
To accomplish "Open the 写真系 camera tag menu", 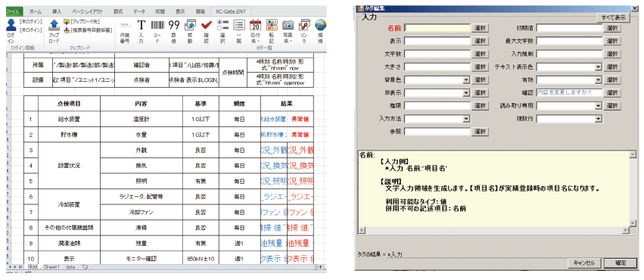I will point(288,26).
